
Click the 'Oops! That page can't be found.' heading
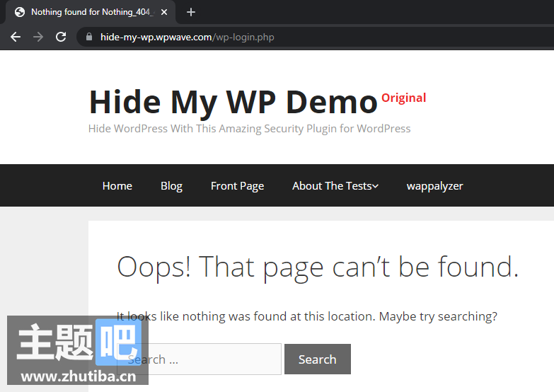[x=318, y=267]
